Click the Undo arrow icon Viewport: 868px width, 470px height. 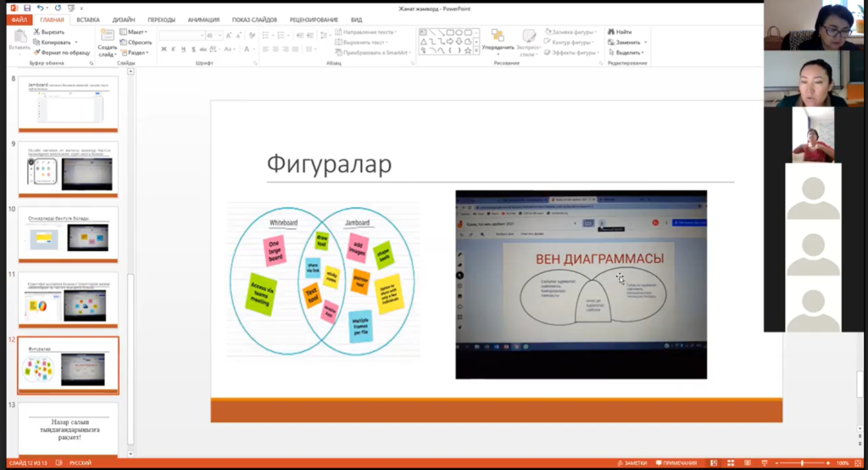tap(39, 8)
